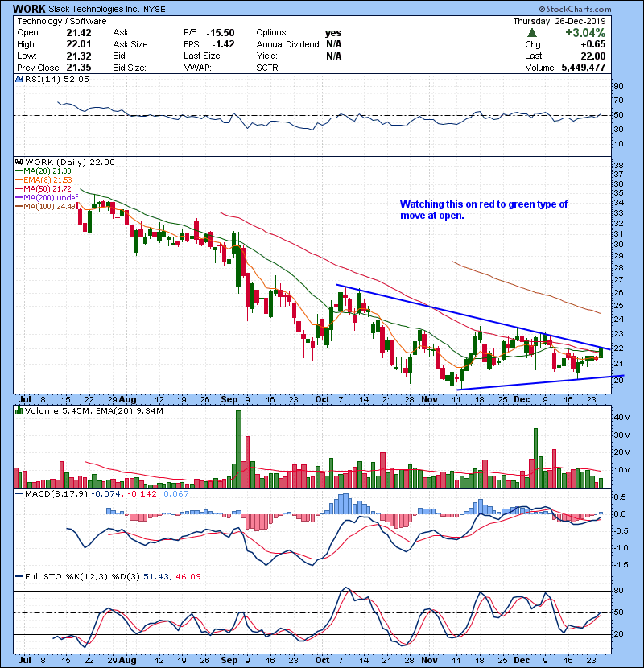Screen dimensions: 644x668
Task: Click the VWAP field label
Action: click(x=197, y=68)
